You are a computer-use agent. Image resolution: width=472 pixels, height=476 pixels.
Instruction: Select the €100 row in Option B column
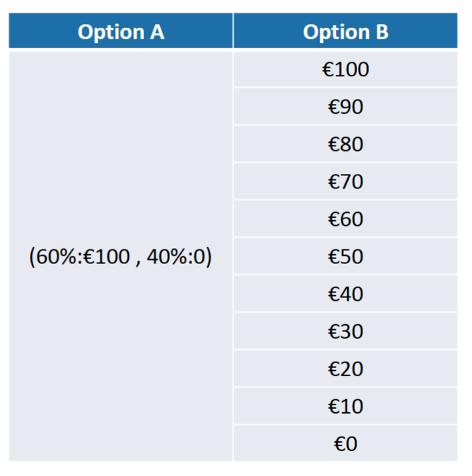pos(345,69)
